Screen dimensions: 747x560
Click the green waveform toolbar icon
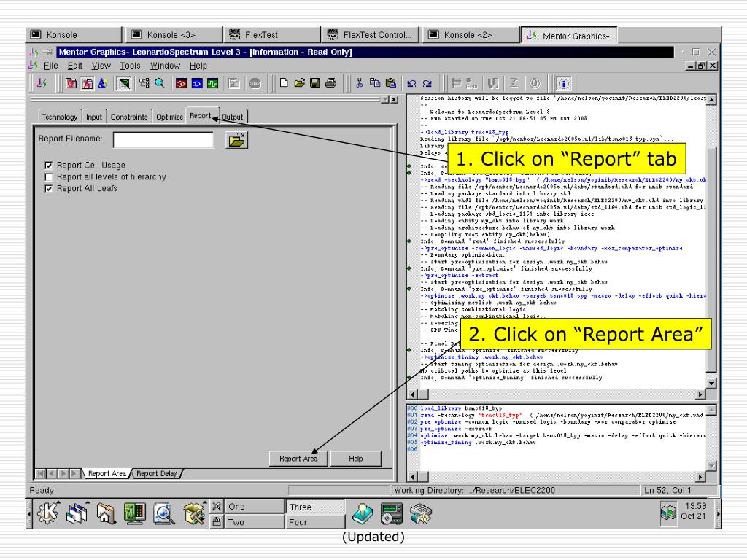tap(212, 84)
